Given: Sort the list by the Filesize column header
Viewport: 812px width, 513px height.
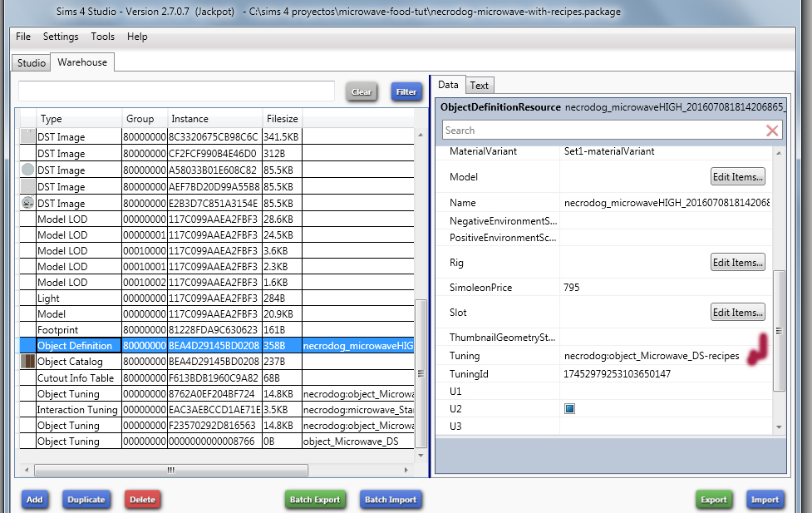Looking at the screenshot, I should [283, 119].
